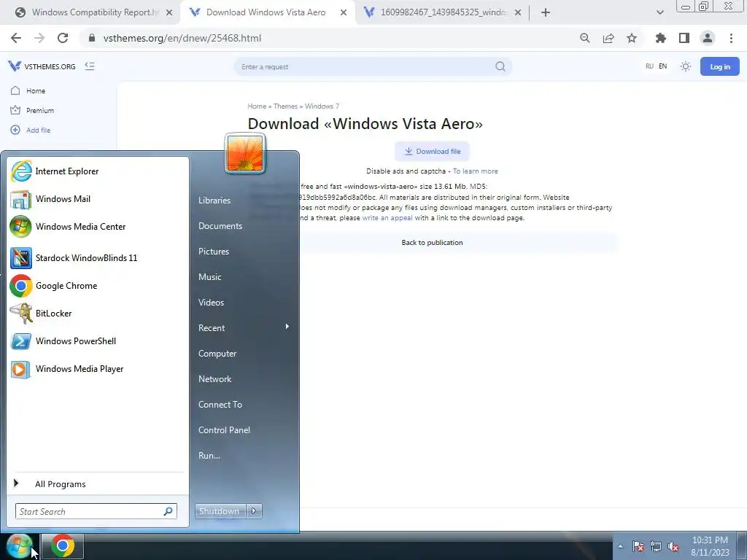Reload the vsthemes page

click(63, 38)
